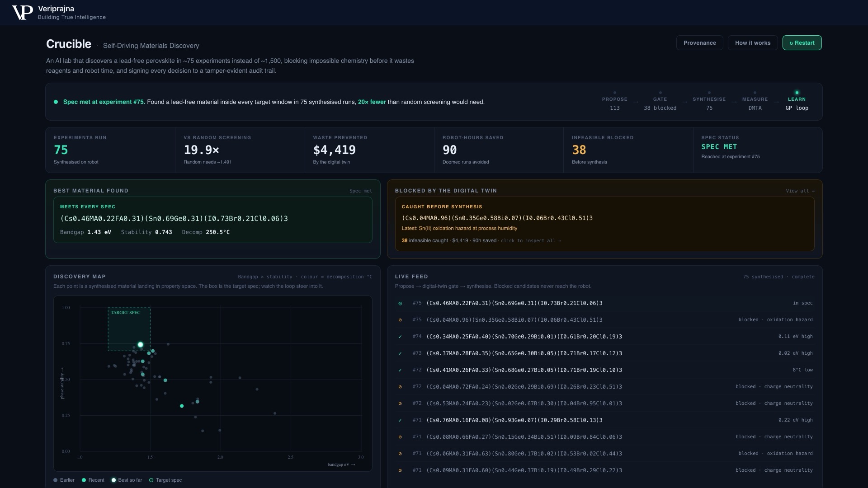Image resolution: width=868 pixels, height=488 pixels.
Task: Select the highlighted best-so-far point on discovery map
Action: [141, 345]
